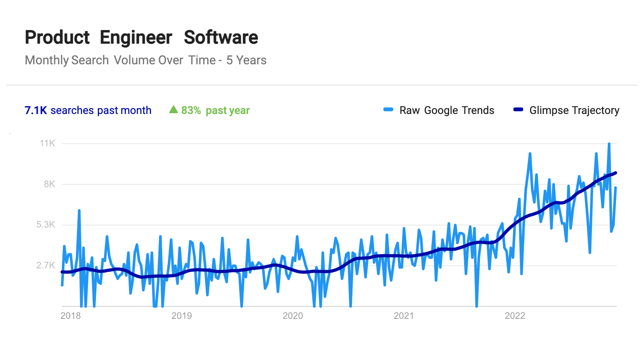
Task: Click the 2020 x-axis label
Action: click(293, 316)
